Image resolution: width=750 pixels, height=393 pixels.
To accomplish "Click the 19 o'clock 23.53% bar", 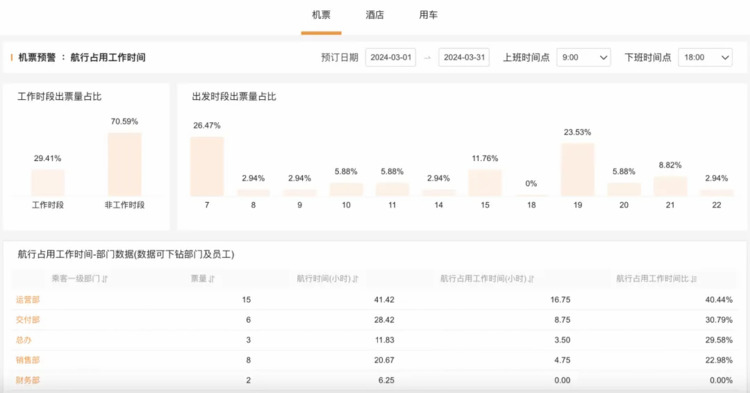I will point(577,170).
